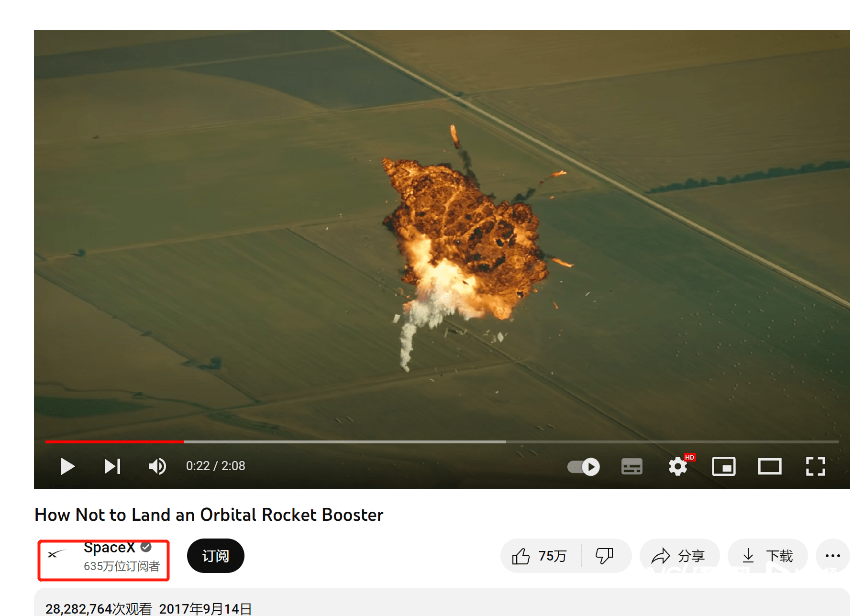Enable miniplayer mode
Viewport: 853px width, 616px height.
pos(724,466)
